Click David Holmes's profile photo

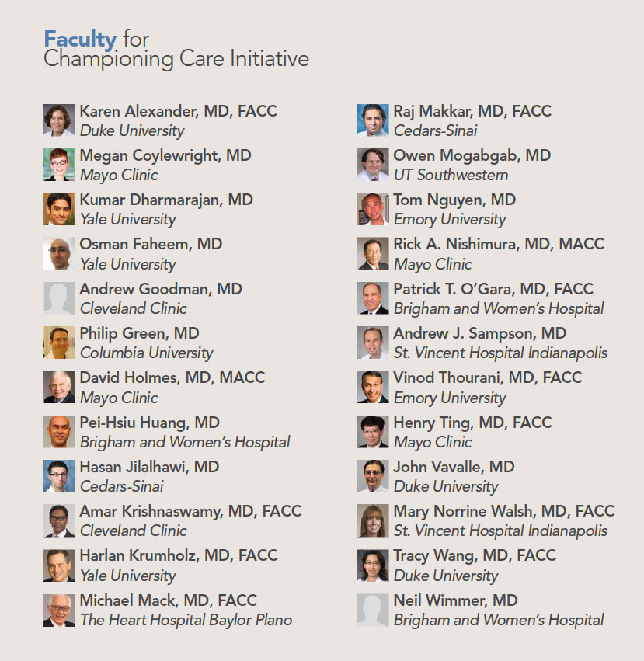[59, 387]
